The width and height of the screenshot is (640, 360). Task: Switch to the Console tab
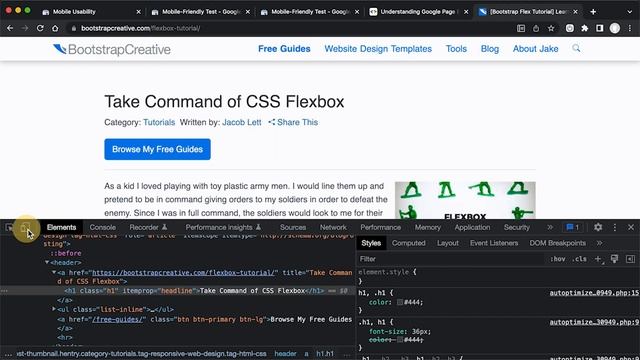coord(102,227)
